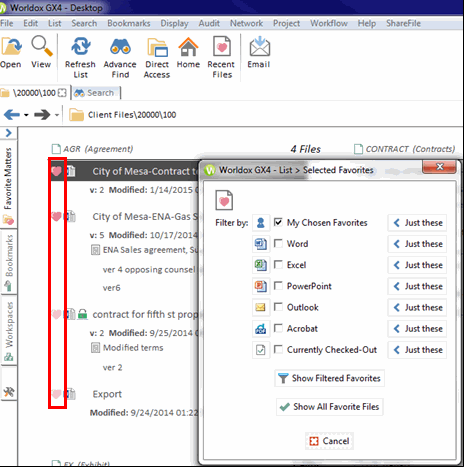465x467 pixels.
Task: Click Just these for My Chosen Favorites
Action: tap(418, 223)
